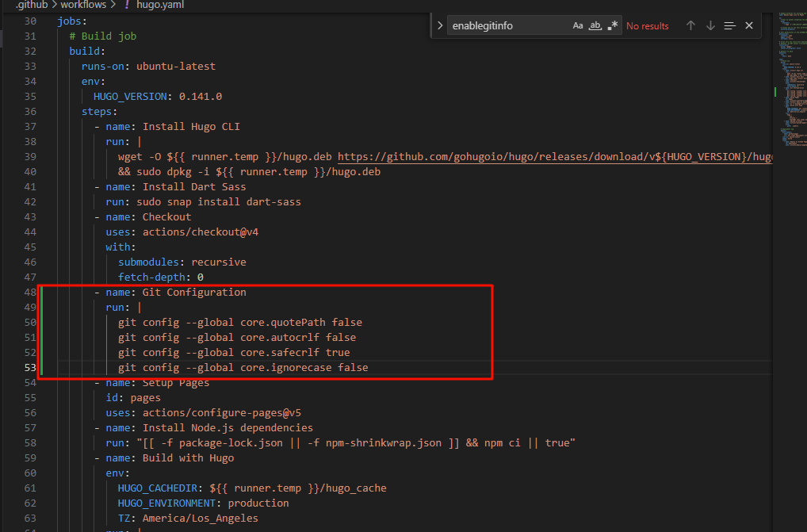This screenshot has width=807, height=532.
Task: Go to next match arrow
Action: pyautogui.click(x=710, y=25)
